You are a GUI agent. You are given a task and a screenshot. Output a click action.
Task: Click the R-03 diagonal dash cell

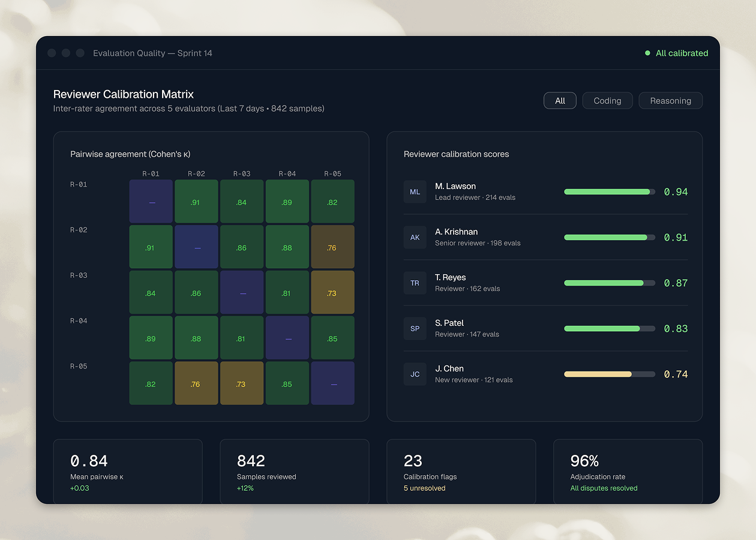click(242, 293)
